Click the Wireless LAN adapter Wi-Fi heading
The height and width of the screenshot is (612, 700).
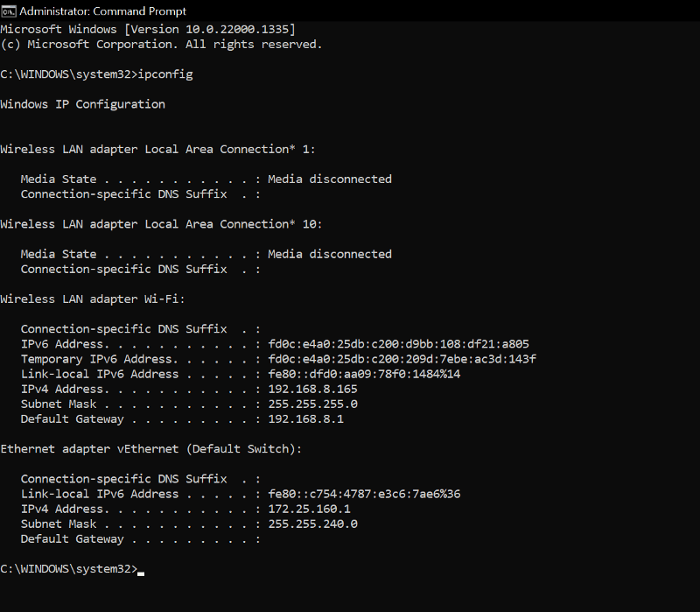pyautogui.click(x=92, y=299)
